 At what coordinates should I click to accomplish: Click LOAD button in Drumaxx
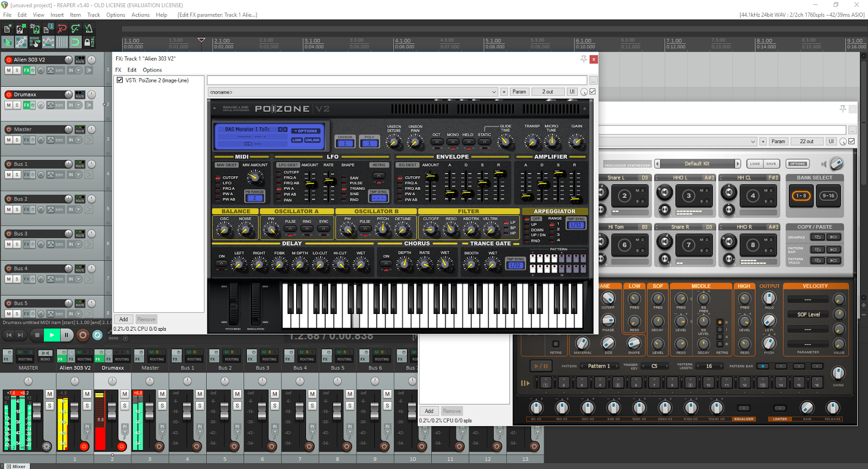point(755,164)
